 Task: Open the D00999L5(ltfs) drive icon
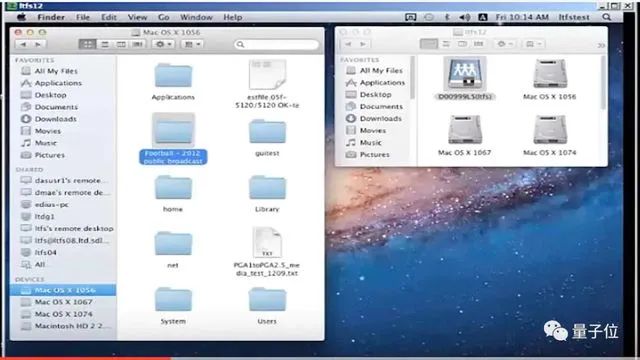tap(464, 74)
